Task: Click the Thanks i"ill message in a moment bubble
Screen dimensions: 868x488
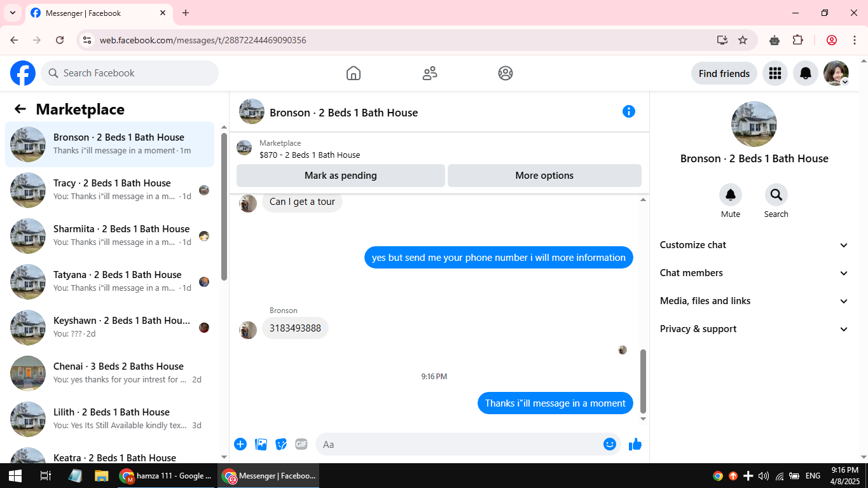Action: 555,403
